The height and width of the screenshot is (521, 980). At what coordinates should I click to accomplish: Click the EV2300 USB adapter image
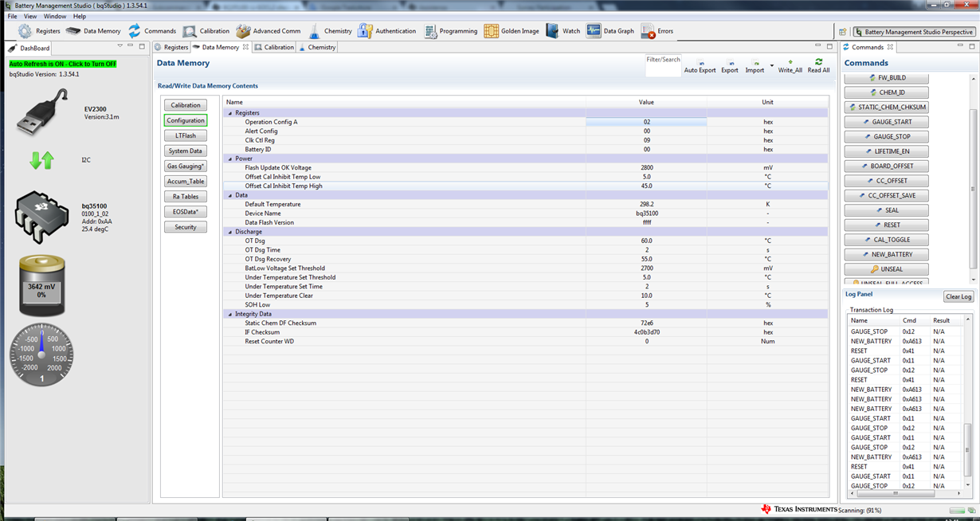[x=44, y=113]
